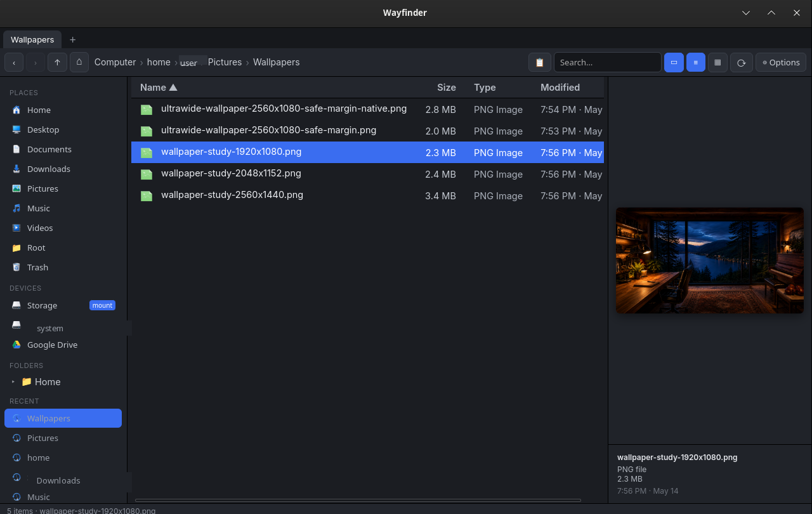Open Google Drive in Devices

tap(63, 345)
